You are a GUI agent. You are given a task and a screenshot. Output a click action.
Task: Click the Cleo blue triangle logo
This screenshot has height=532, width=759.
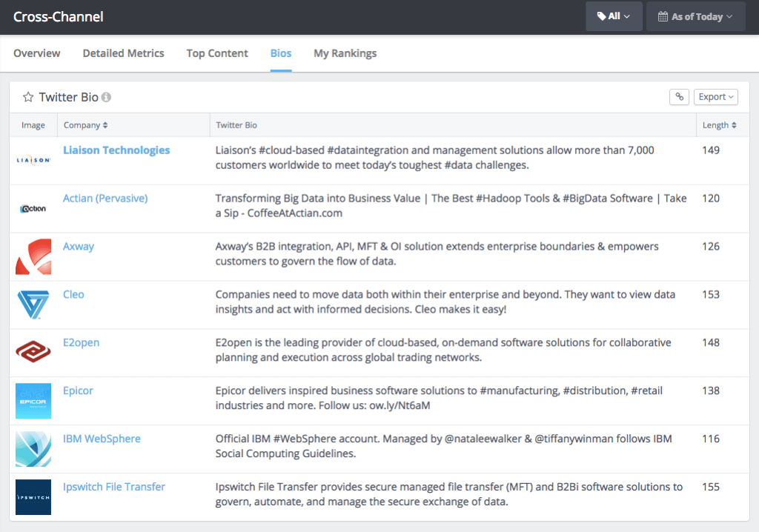pos(33,305)
